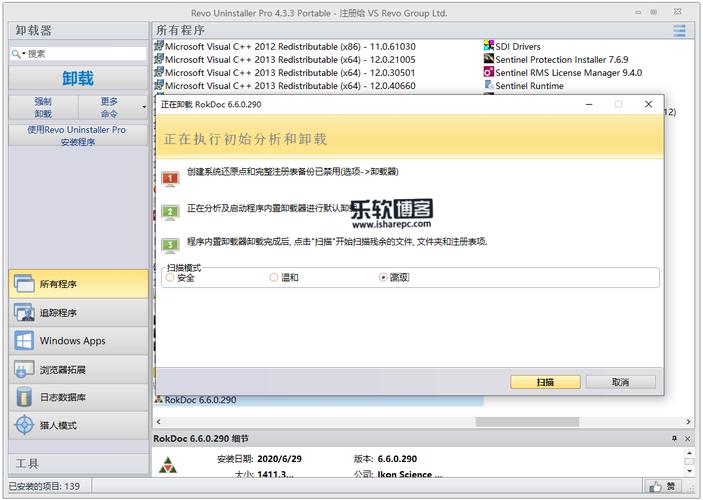Click the large 卸载 button
The height and width of the screenshot is (500, 703).
[x=78, y=78]
